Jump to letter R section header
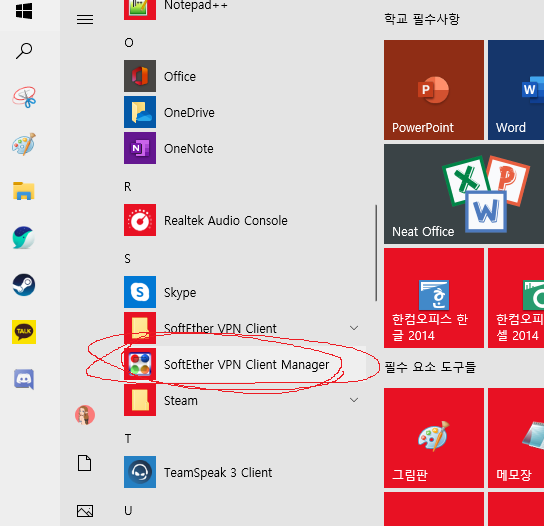 pos(128,187)
